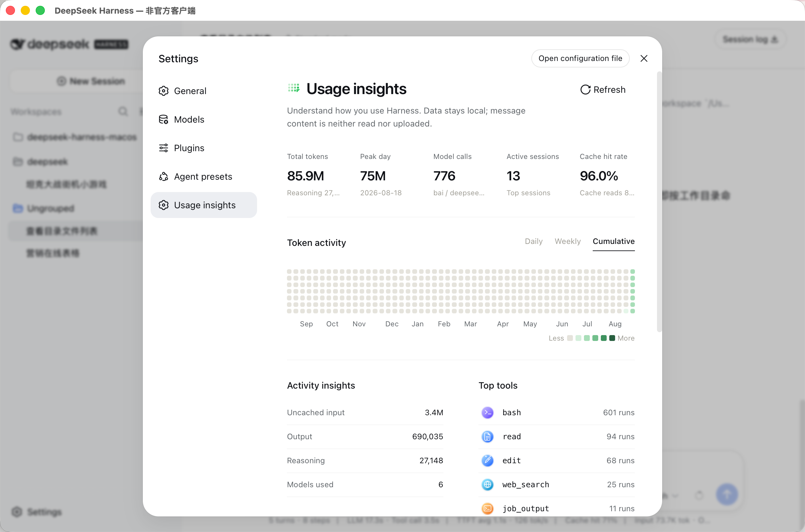Click the Output 690,035 value
This screenshot has height=532, width=805.
(427, 437)
